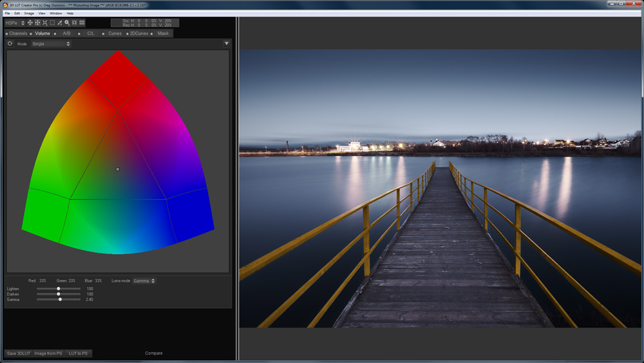Open the Help menu
Image resolution: width=644 pixels, height=363 pixels.
click(70, 13)
